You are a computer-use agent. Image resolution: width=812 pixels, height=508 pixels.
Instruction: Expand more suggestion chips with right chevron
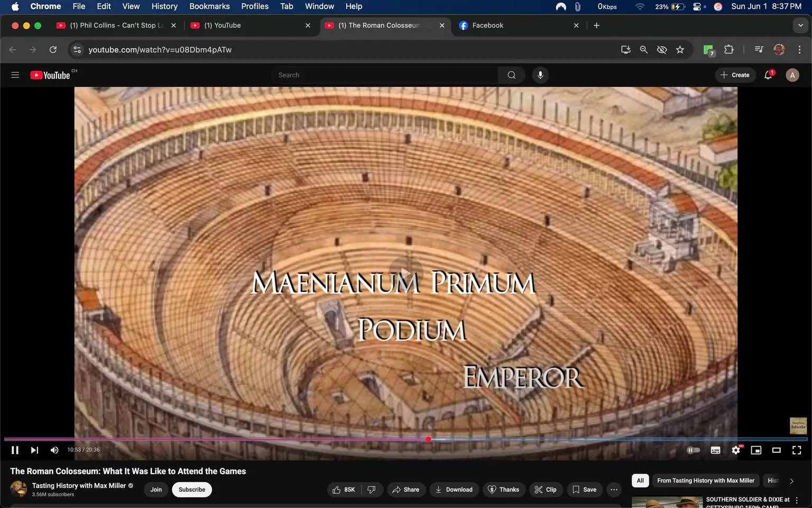coord(791,480)
